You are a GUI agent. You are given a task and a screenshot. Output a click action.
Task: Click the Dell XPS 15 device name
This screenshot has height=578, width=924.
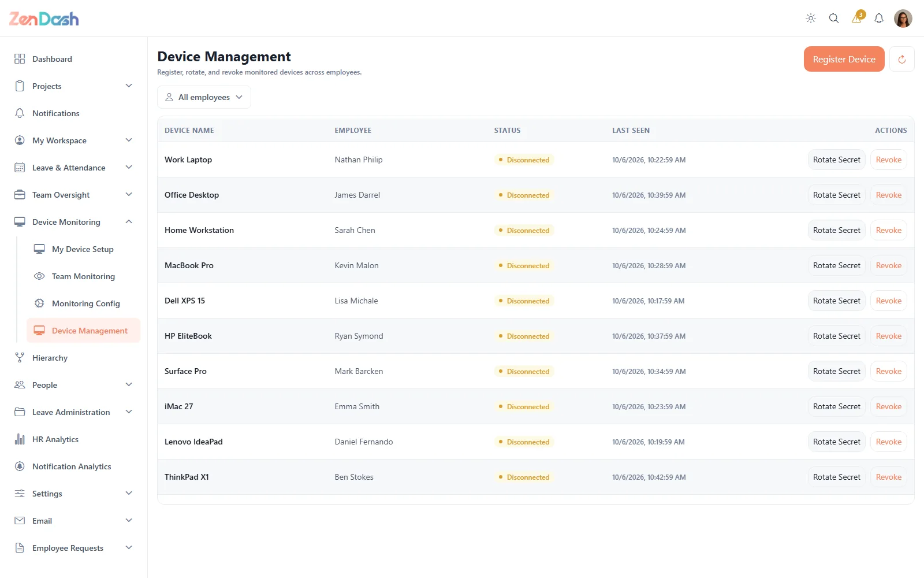185,301
